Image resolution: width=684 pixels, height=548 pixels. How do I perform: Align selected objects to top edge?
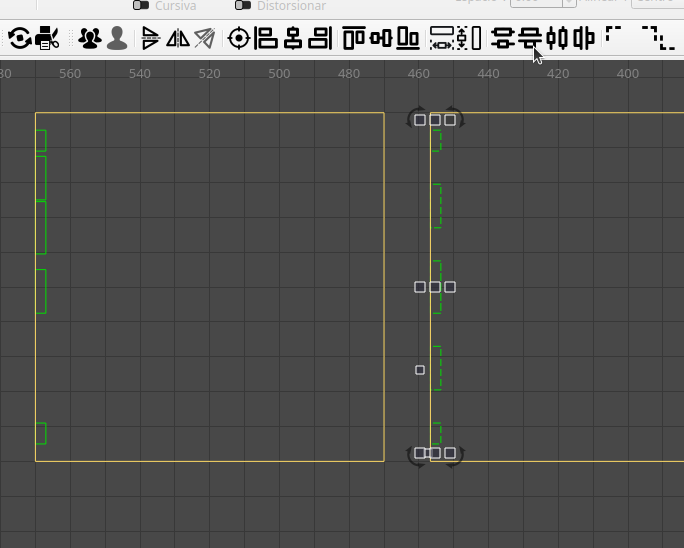[354, 38]
